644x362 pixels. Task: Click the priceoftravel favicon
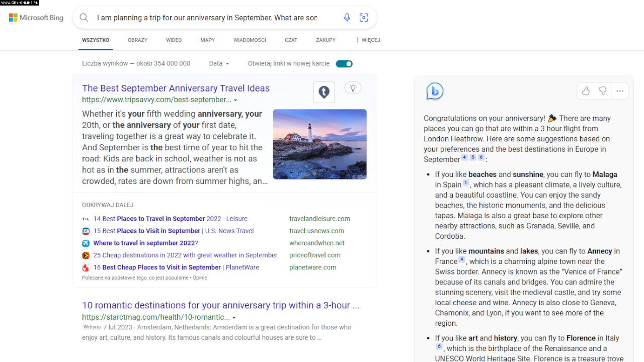point(86,255)
